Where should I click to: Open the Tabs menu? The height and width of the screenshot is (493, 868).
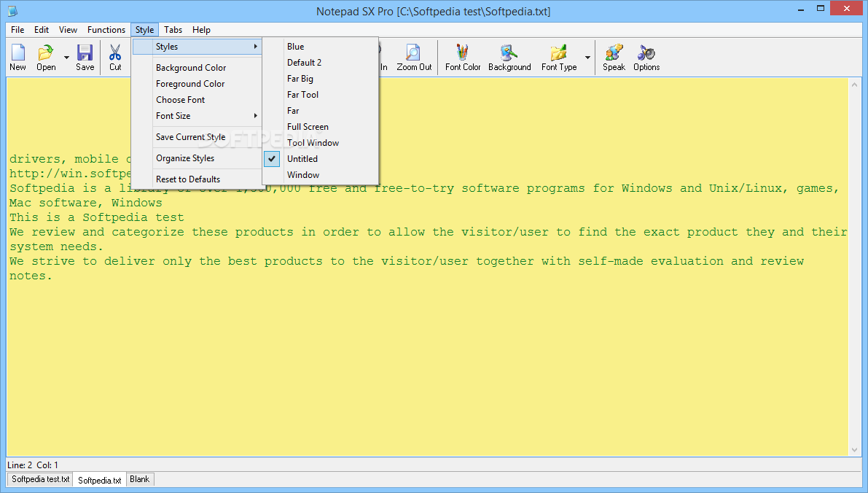(173, 30)
